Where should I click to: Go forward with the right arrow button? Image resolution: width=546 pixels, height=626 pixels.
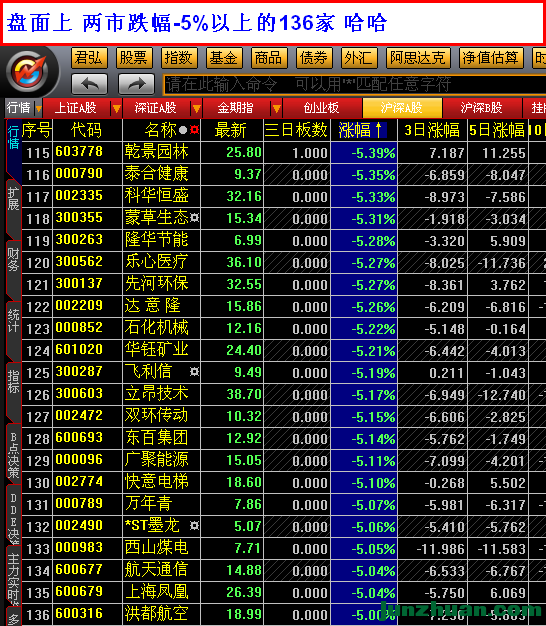(136, 84)
